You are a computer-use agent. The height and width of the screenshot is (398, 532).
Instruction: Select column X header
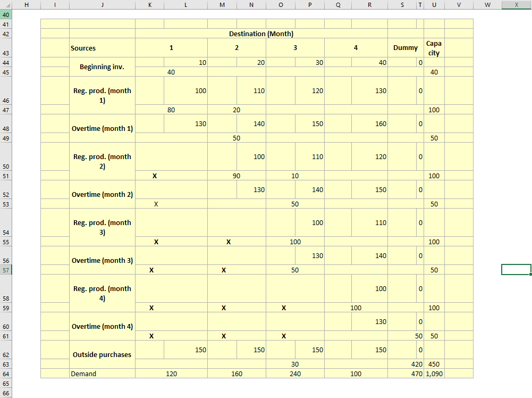click(x=517, y=5)
